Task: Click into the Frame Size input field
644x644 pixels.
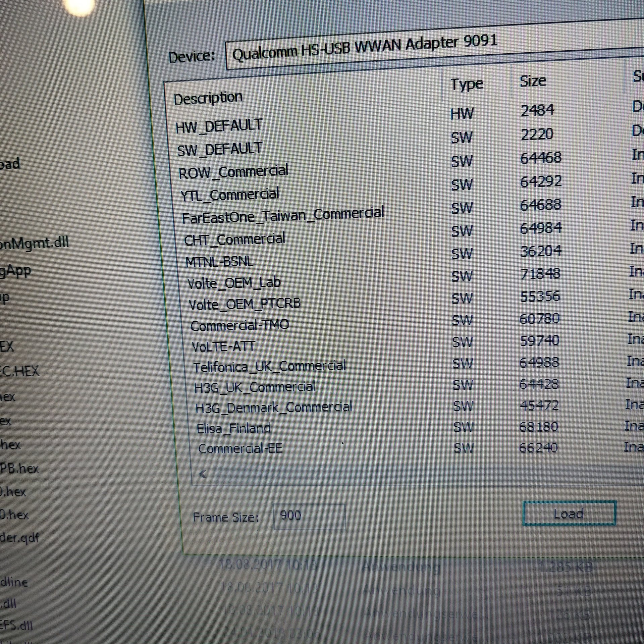Action: (x=309, y=516)
